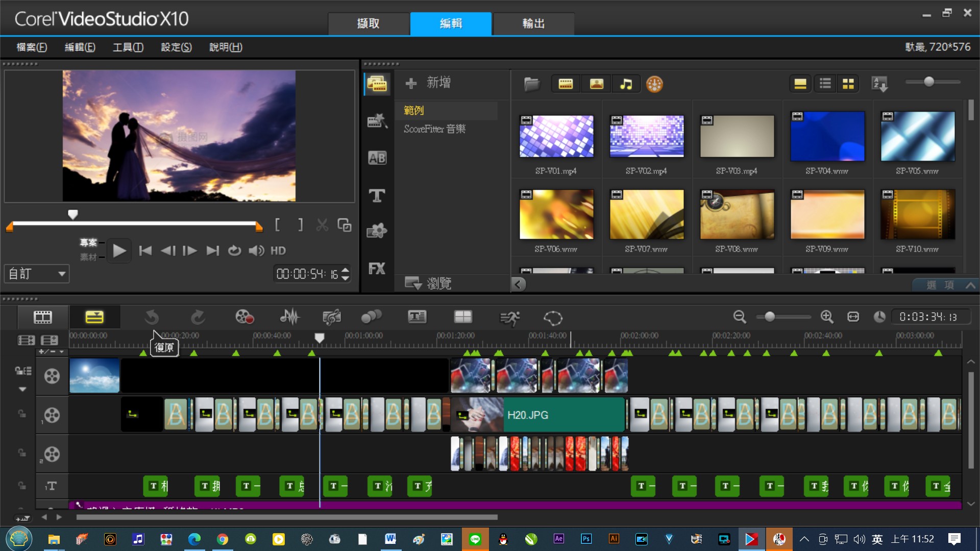Viewport: 980px width, 551px height.
Task: Toggle the list view for library
Action: pos(825,84)
